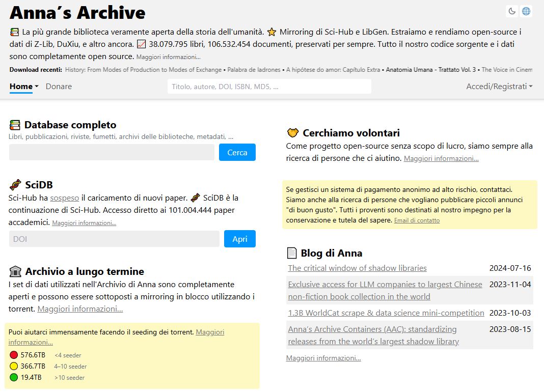Click the building icon beside Archivio a lungo termine

(15, 271)
